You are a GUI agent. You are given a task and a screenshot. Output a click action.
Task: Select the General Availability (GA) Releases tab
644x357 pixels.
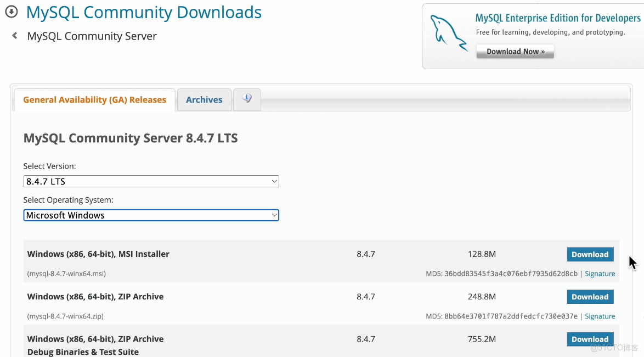[94, 99]
